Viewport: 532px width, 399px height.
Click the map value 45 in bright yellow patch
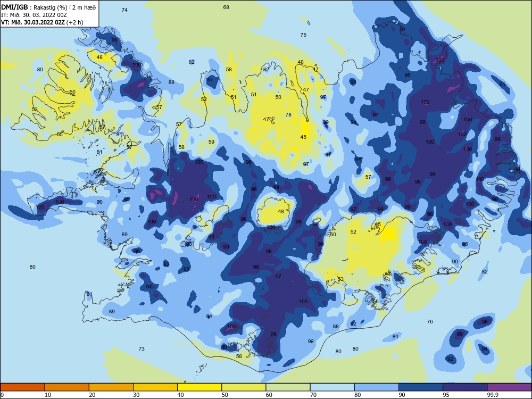303,137
